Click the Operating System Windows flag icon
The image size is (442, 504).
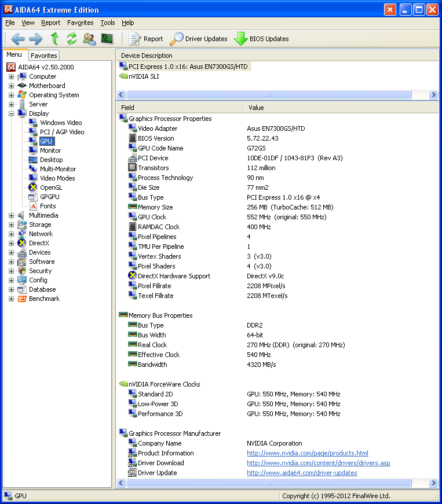[x=22, y=95]
